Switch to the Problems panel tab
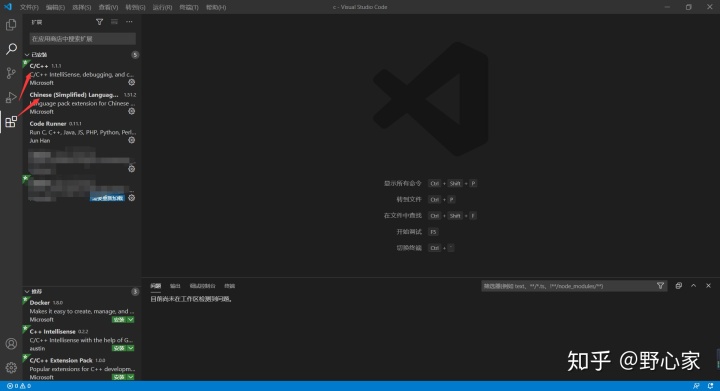720x391 pixels. tap(156, 286)
